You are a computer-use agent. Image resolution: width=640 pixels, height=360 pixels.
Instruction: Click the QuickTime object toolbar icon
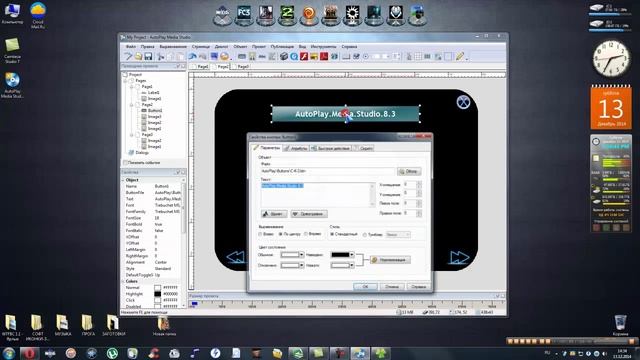pyautogui.click(x=294, y=56)
